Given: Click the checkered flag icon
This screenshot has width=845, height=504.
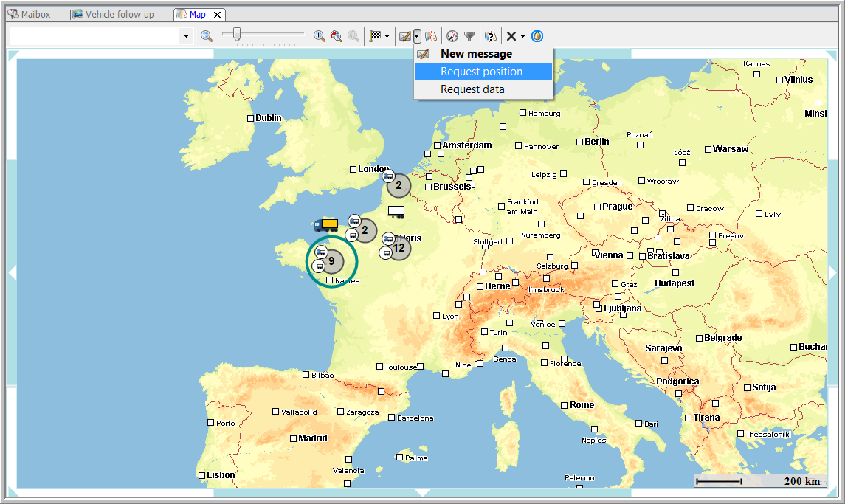Looking at the screenshot, I should click(376, 35).
